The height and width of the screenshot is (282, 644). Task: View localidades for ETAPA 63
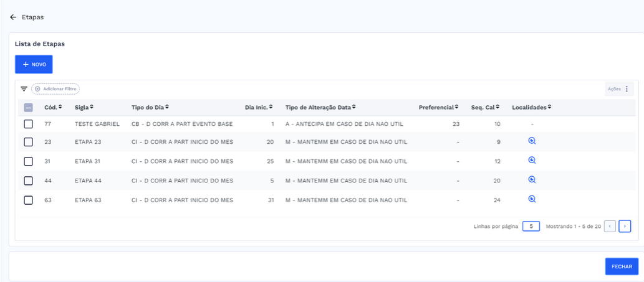(x=532, y=199)
